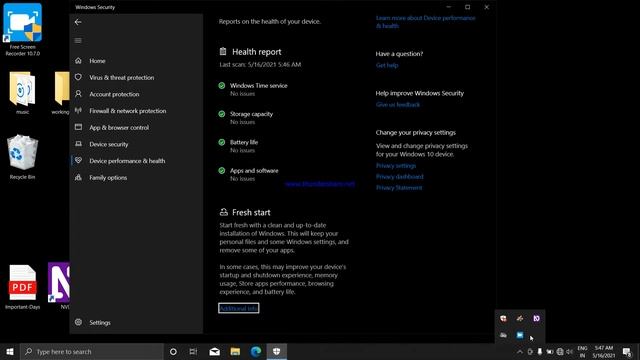The height and width of the screenshot is (360, 640).
Task: Click the taskbar search box
Action: (92, 351)
